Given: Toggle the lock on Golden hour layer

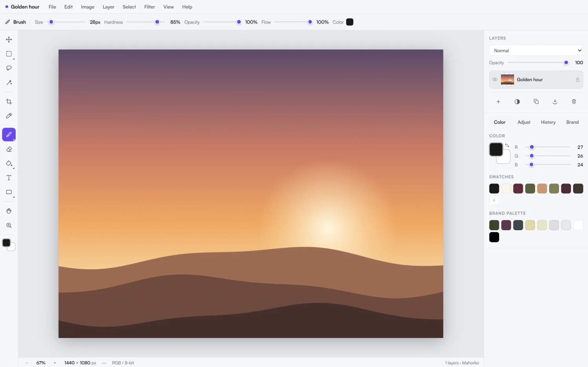Looking at the screenshot, I should (x=577, y=80).
